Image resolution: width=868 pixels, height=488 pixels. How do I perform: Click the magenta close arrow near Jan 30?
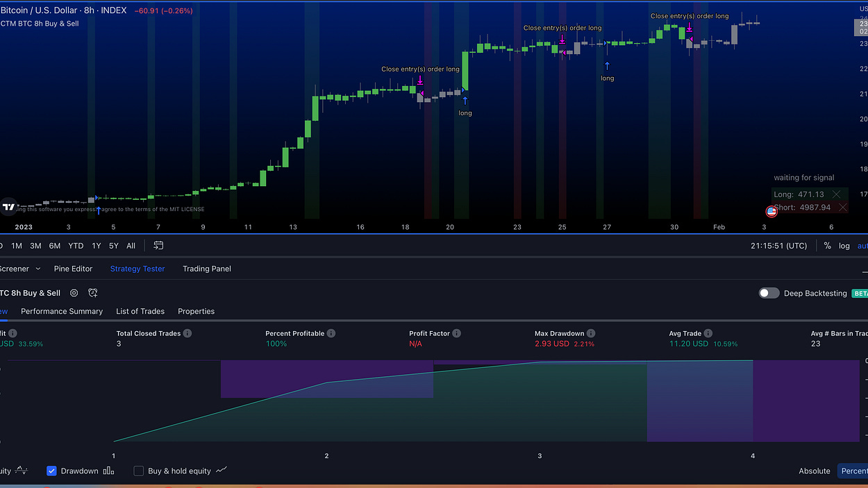pyautogui.click(x=690, y=27)
